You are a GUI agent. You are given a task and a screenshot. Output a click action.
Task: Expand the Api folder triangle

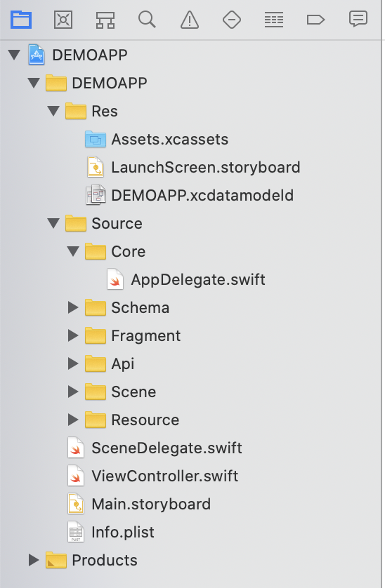point(73,363)
